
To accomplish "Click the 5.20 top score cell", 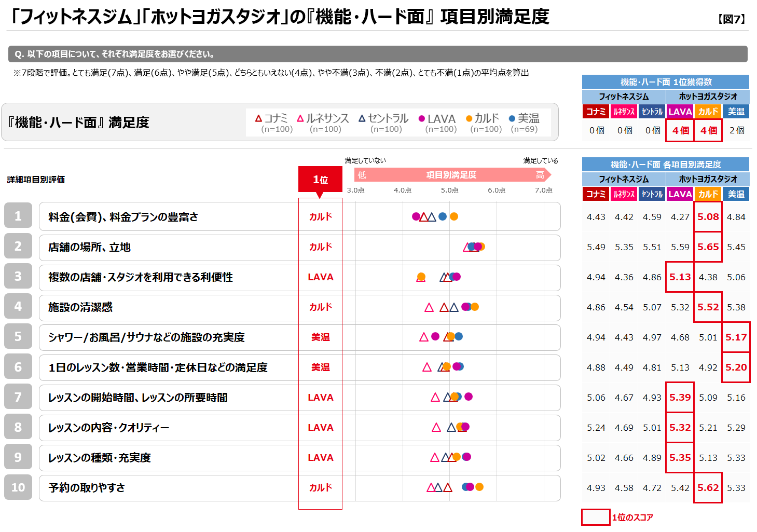I will pyautogui.click(x=736, y=367).
